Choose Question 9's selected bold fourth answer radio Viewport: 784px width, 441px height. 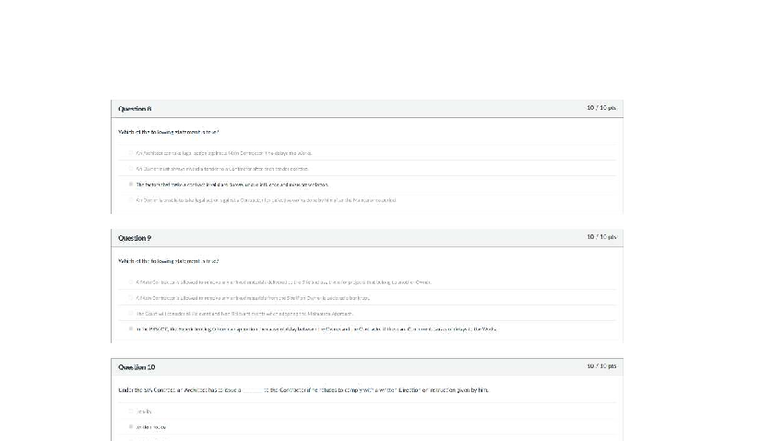[131, 329]
